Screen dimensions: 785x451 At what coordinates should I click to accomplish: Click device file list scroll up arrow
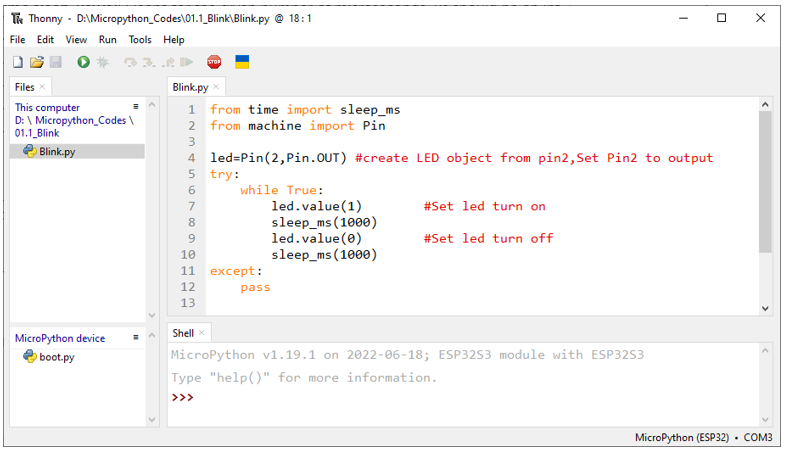(152, 336)
